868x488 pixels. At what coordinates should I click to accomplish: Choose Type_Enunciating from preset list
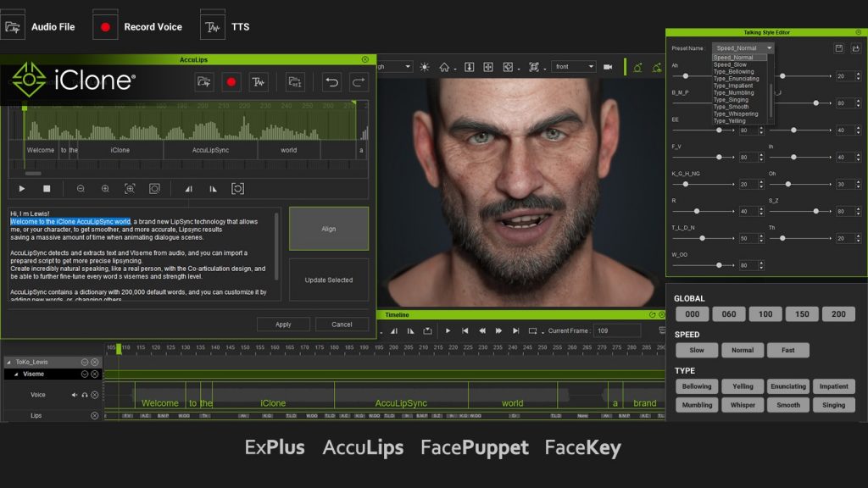coord(737,79)
